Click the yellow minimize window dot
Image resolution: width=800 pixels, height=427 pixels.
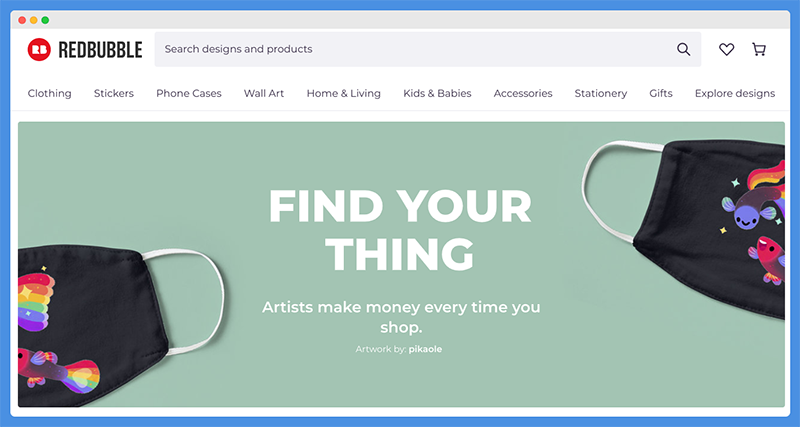[x=34, y=20]
